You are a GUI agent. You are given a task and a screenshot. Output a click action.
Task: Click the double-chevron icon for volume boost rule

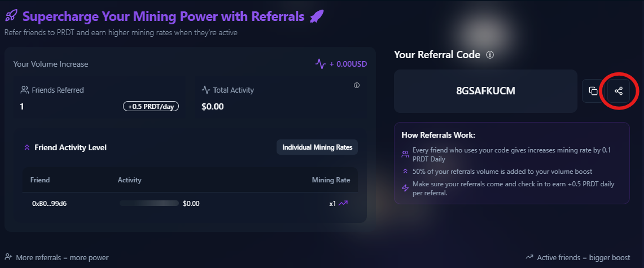[x=405, y=171]
